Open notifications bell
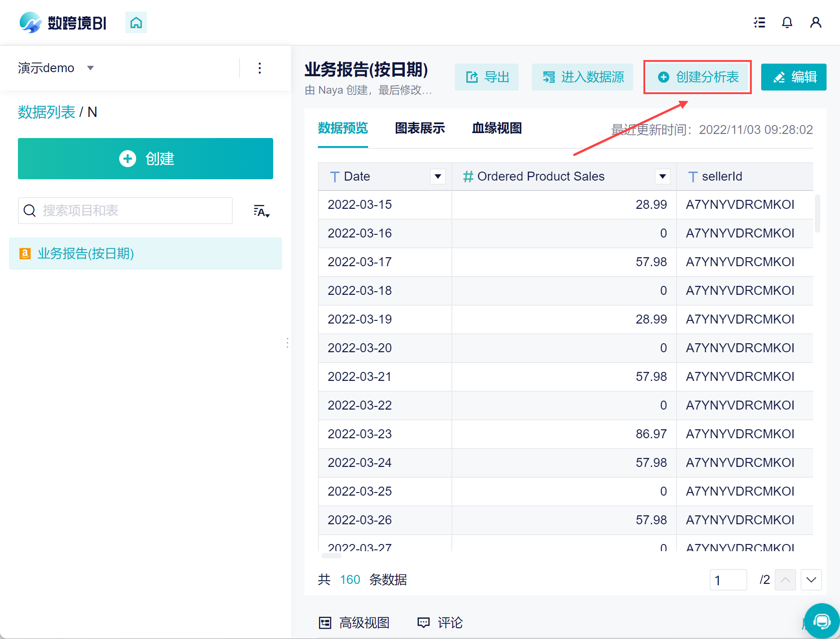Screen dimensions: 840x639 click(787, 22)
